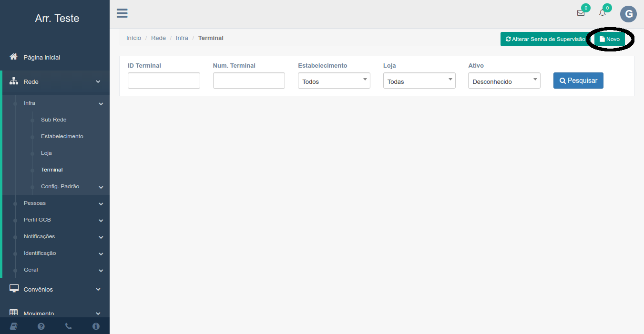Click the Novo button
The image size is (644, 334).
pyautogui.click(x=609, y=39)
